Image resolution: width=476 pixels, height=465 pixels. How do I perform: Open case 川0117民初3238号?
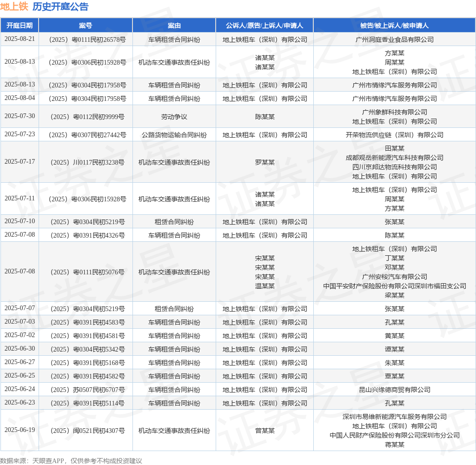point(87,162)
